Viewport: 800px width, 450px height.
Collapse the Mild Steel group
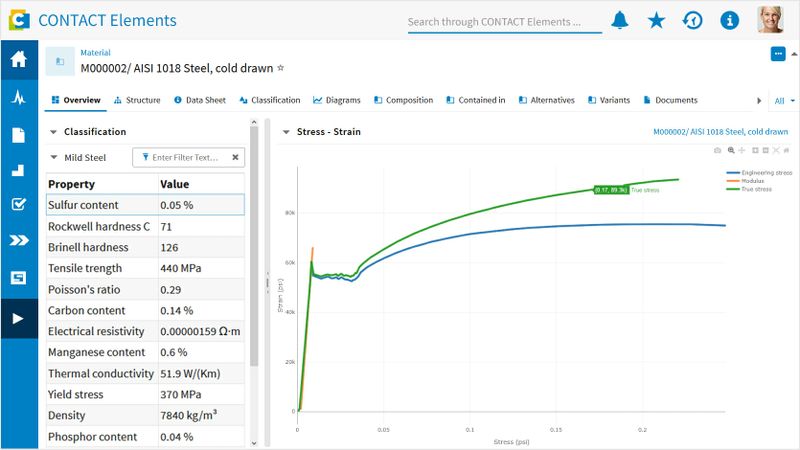pos(53,157)
